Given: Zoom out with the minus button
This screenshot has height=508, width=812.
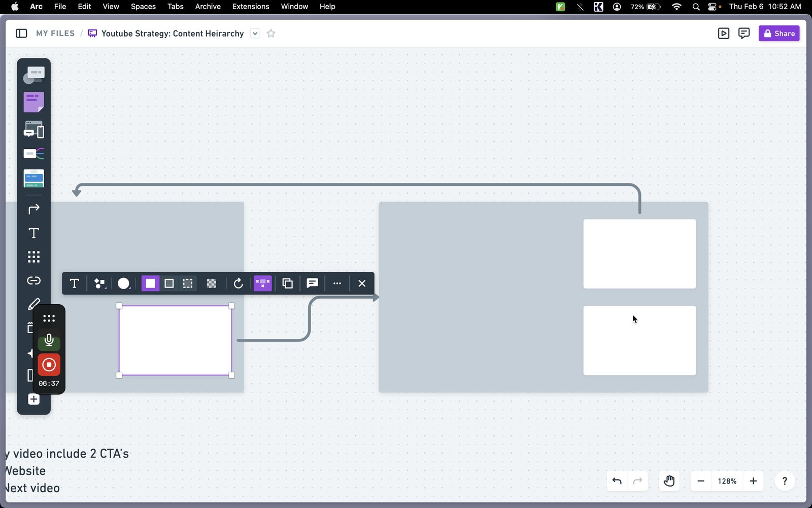Looking at the screenshot, I should pos(701,481).
